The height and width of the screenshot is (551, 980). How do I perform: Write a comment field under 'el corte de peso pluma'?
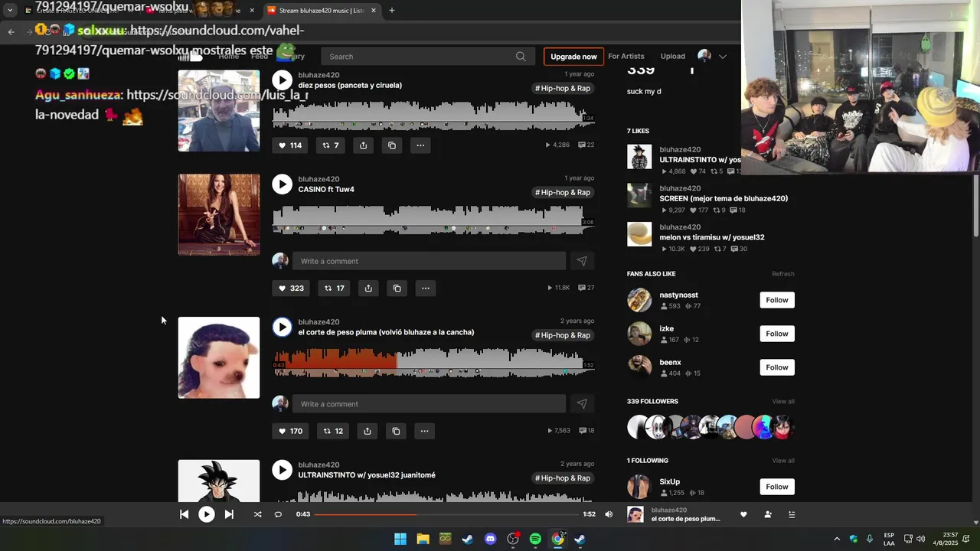click(x=429, y=404)
